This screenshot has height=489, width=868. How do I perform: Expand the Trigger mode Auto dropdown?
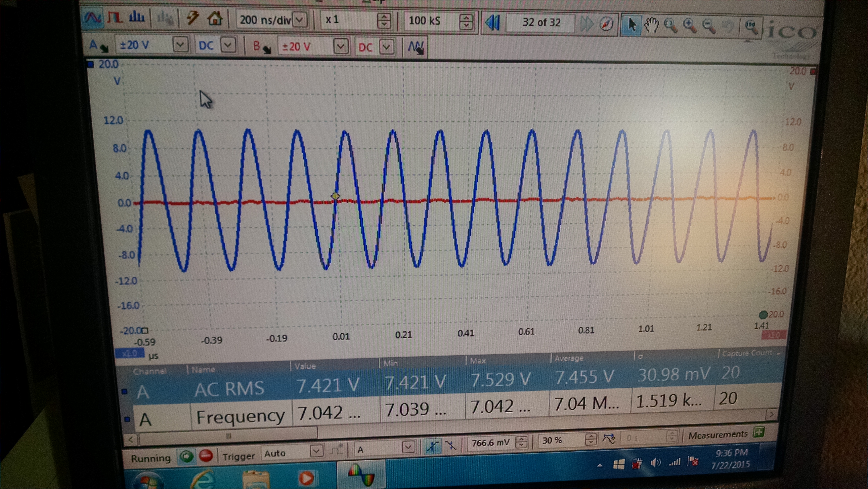pos(316,451)
